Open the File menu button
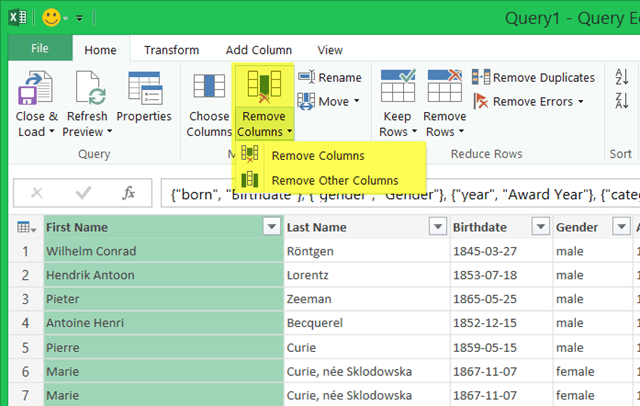The height and width of the screenshot is (406, 640). pos(40,49)
